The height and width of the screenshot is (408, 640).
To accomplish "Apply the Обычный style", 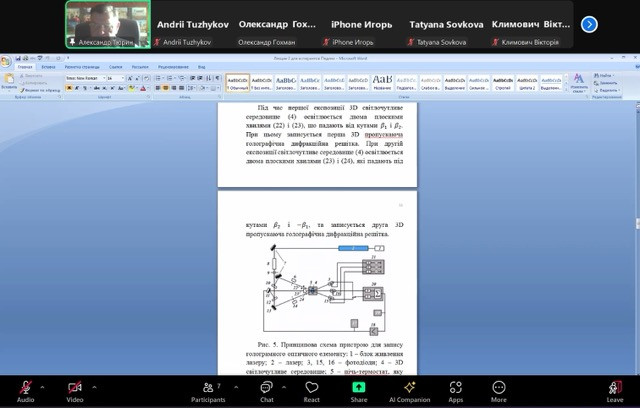I will (238, 83).
